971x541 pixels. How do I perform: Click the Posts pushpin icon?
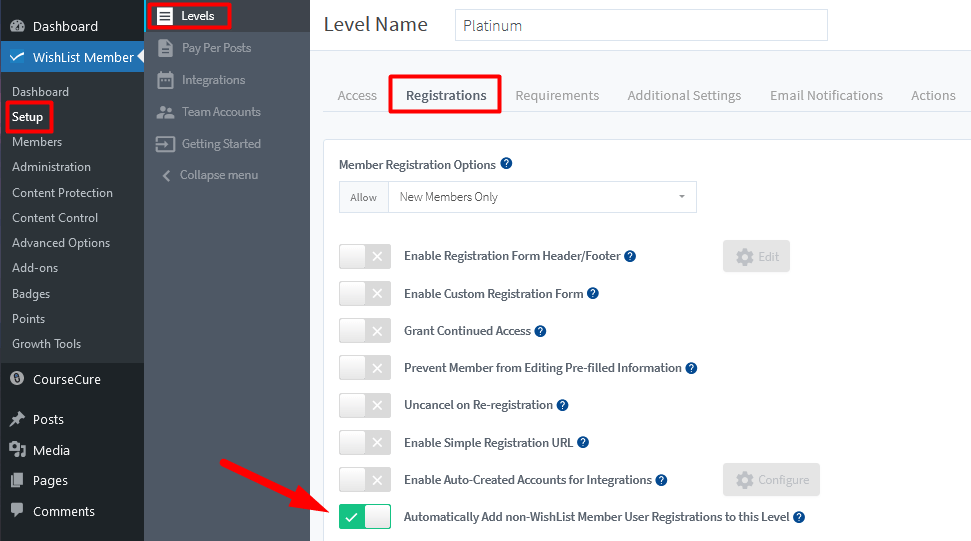17,419
